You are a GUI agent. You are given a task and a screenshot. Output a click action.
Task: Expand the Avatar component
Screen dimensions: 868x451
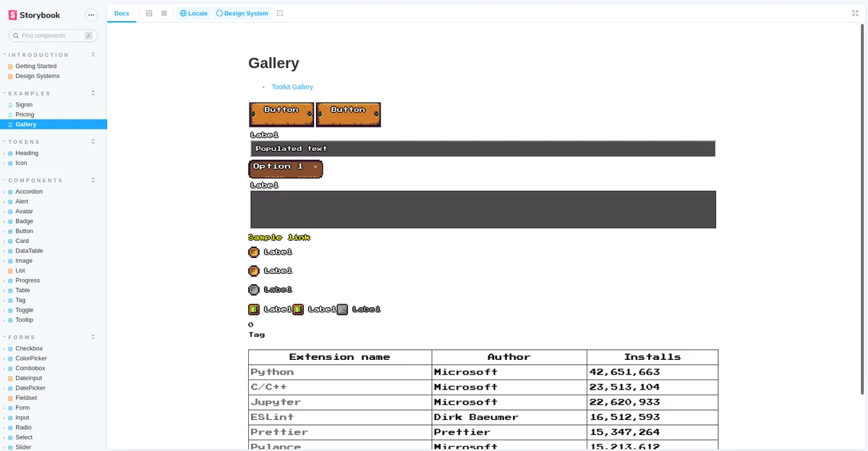pyautogui.click(x=24, y=211)
